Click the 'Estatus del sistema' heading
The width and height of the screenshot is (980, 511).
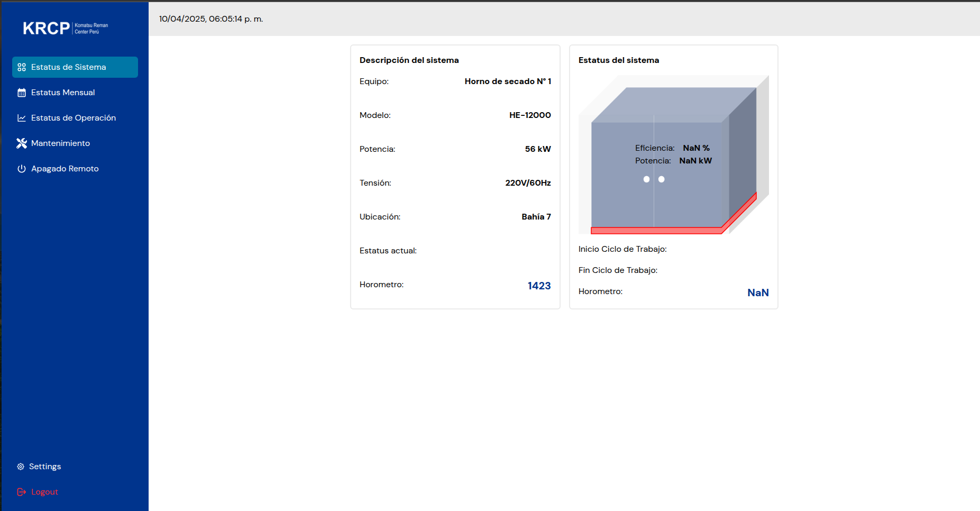pyautogui.click(x=619, y=60)
